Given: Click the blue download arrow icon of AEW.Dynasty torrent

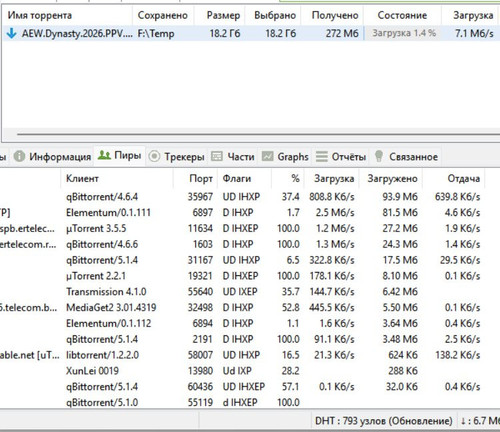Looking at the screenshot, I should tap(12, 33).
